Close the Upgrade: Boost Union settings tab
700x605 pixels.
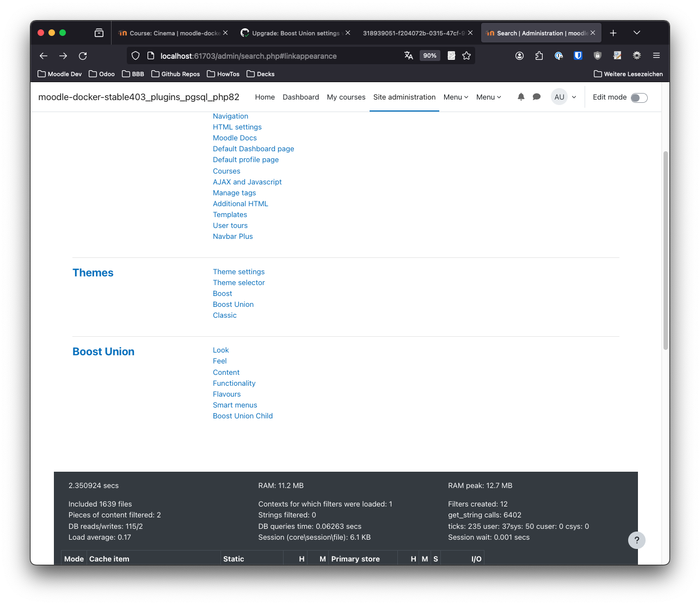pyautogui.click(x=348, y=33)
